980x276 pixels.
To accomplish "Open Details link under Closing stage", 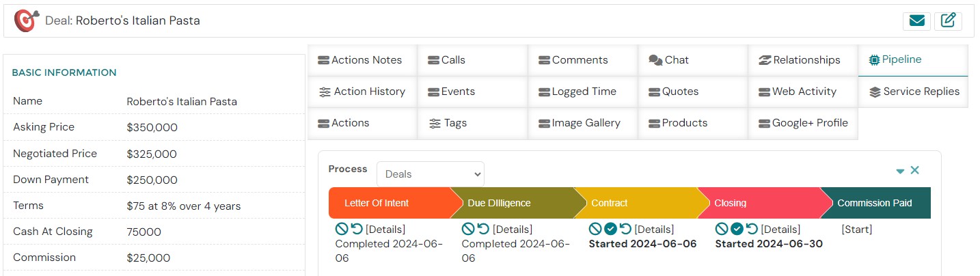I will click(x=780, y=230).
